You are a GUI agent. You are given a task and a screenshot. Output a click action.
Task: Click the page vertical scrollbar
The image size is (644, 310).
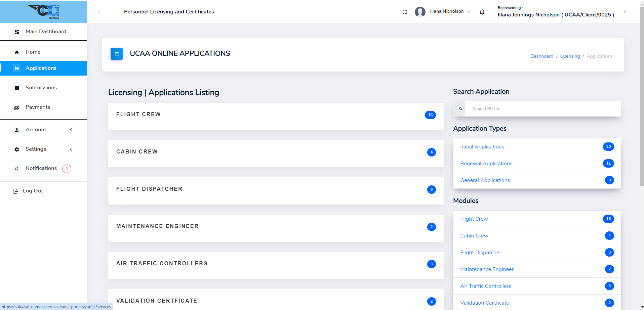click(642, 101)
